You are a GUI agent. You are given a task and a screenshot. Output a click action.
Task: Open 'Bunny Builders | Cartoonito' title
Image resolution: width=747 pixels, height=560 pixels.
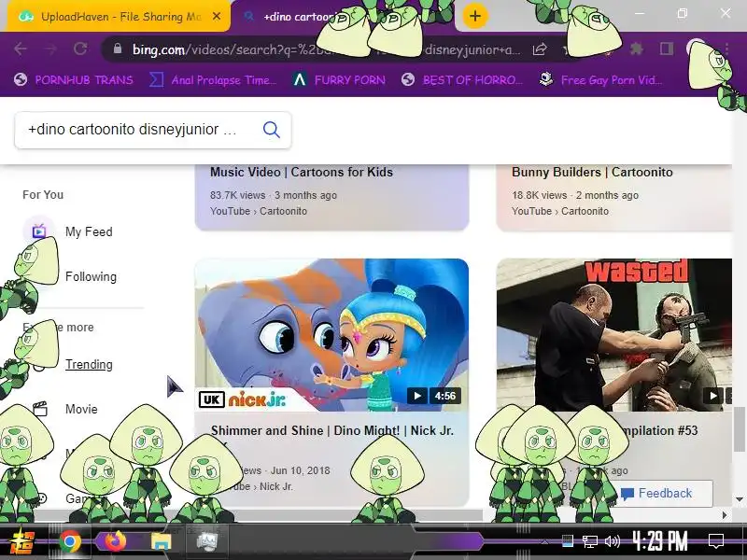tap(592, 172)
